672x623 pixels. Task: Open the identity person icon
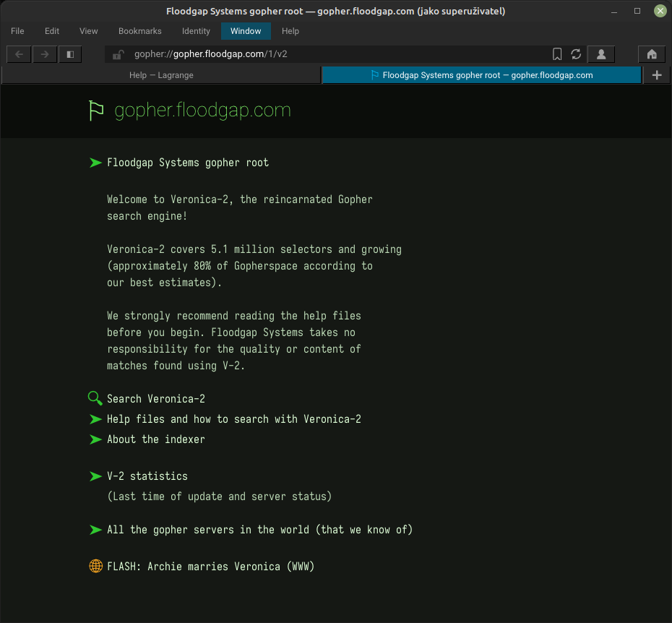(x=600, y=54)
